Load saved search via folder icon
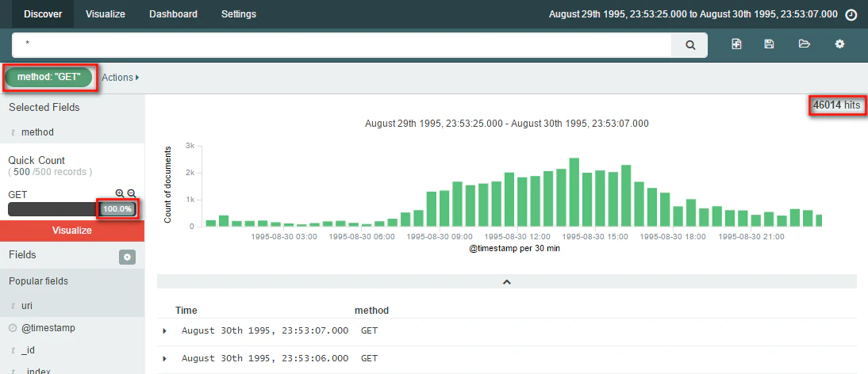Viewport: 868px width, 374px height. tap(805, 44)
